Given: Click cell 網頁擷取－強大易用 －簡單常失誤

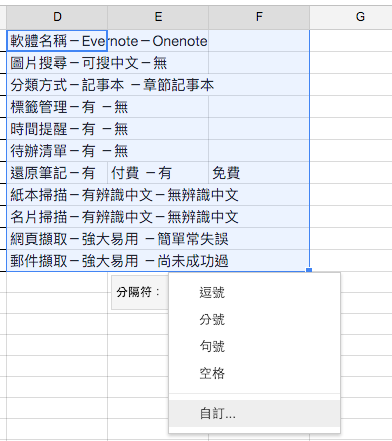Looking at the screenshot, I should [57, 239].
